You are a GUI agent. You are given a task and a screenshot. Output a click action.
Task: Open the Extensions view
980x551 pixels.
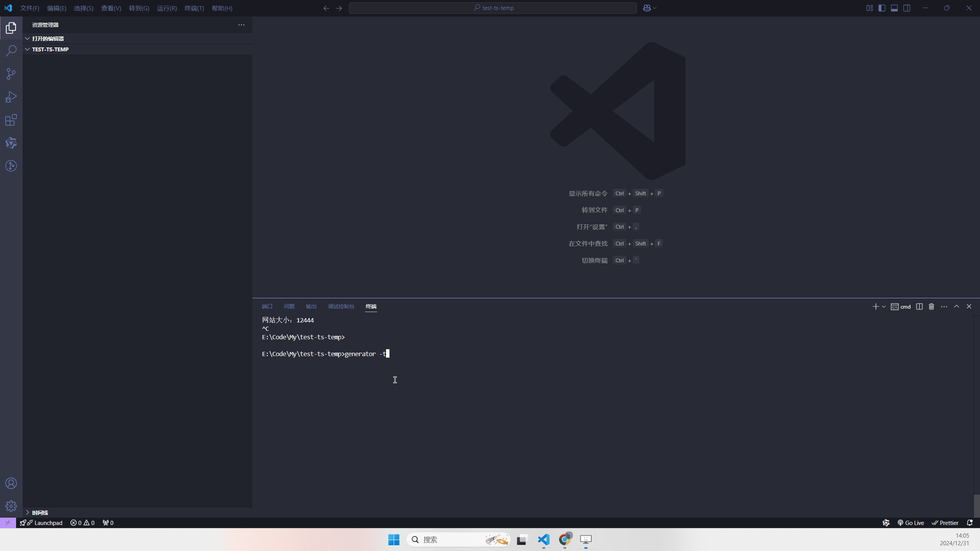(11, 120)
